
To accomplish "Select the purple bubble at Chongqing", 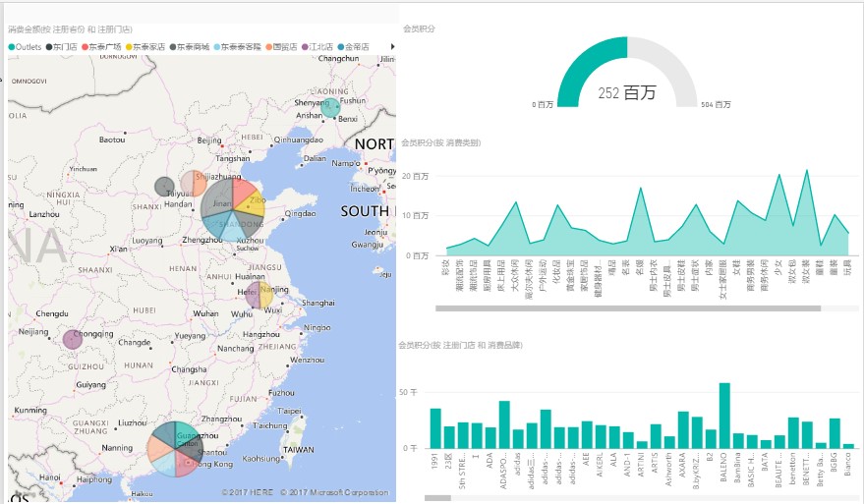I will point(72,339).
